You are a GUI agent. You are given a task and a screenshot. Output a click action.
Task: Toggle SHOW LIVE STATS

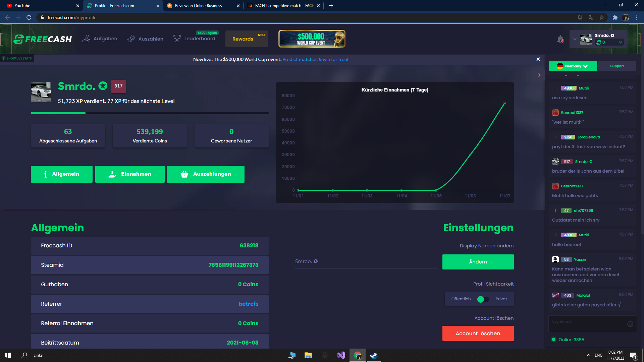coord(17,58)
